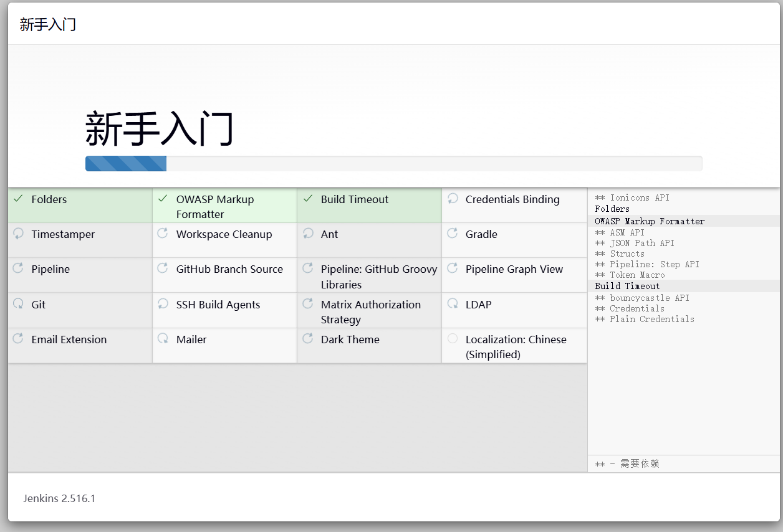Screen dimensions: 783x532
Task: Select the GitHub Branch Source plugin name
Action: point(229,269)
